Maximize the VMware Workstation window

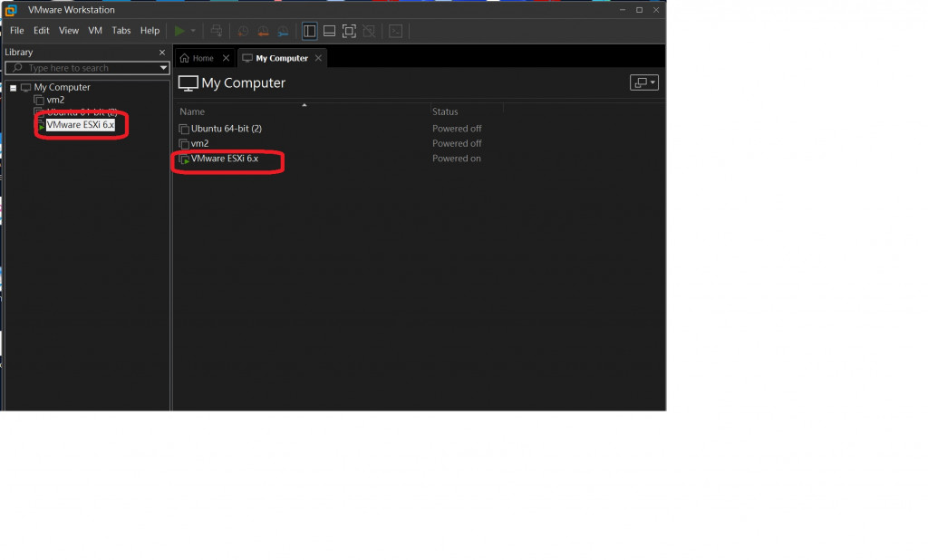tap(639, 10)
